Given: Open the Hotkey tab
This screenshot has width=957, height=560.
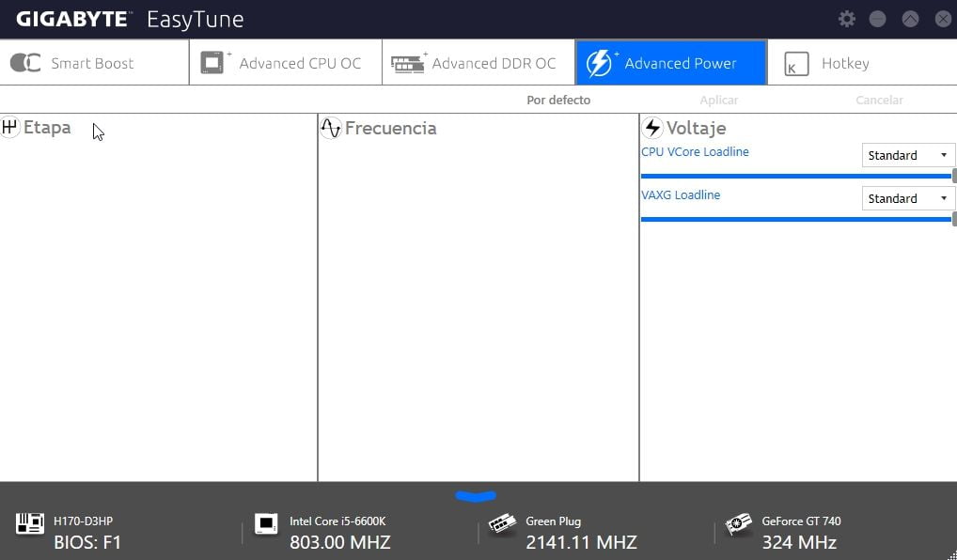Looking at the screenshot, I should click(x=862, y=63).
